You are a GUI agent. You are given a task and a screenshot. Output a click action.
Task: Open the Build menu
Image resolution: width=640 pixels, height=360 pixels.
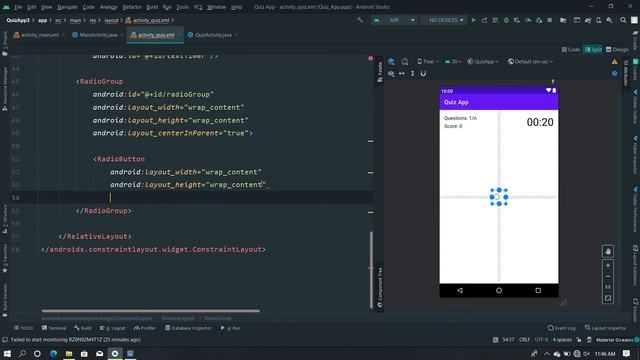152,7
